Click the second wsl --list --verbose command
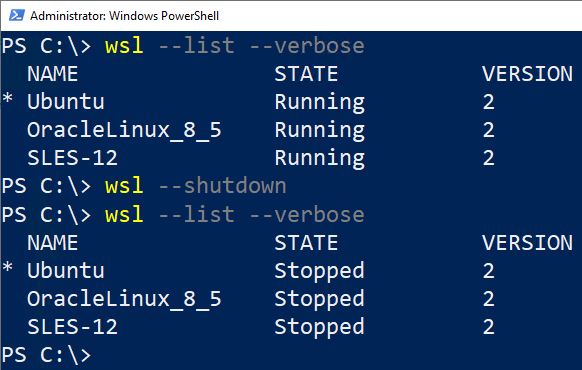Viewport: 582px width, 370px height. [x=235, y=215]
